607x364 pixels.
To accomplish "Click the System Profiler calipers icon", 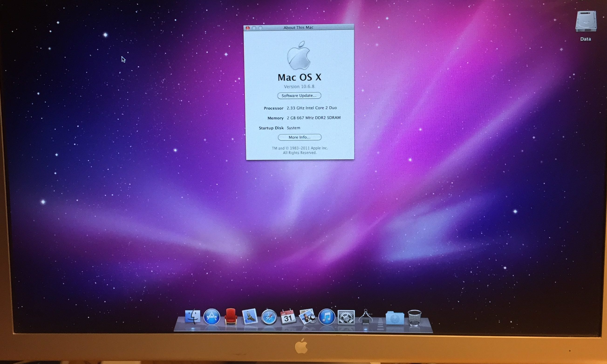I will (365, 317).
